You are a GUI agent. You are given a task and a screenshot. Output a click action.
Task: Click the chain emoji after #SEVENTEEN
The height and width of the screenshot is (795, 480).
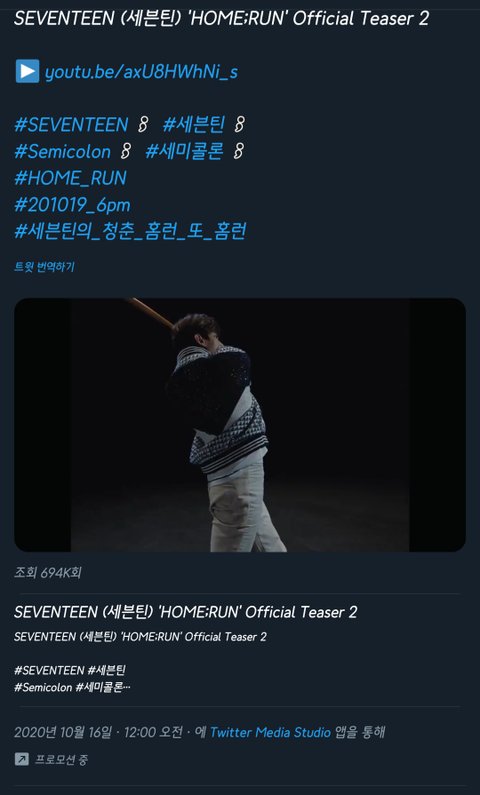143,125
